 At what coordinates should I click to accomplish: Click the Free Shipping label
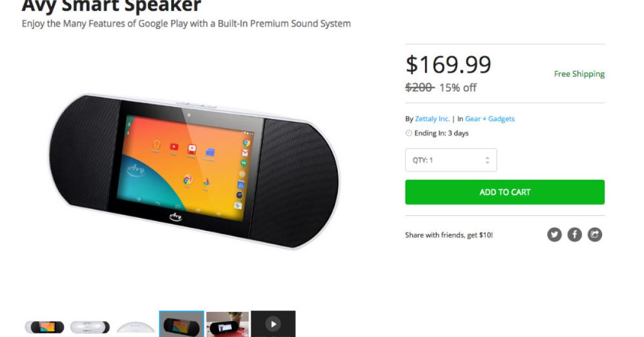point(579,74)
